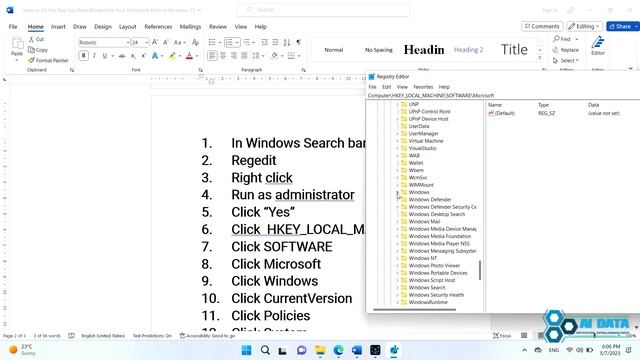Open font name dropdown

pos(128,42)
